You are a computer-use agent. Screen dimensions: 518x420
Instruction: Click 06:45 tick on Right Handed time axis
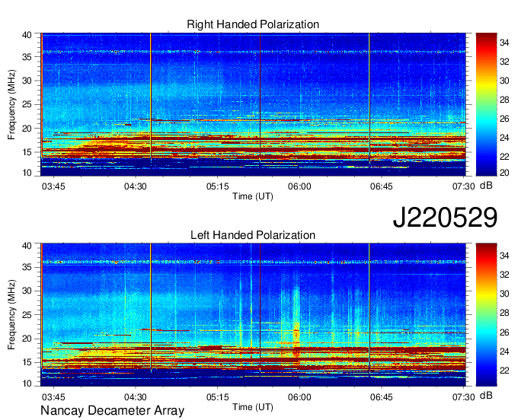tap(382, 186)
